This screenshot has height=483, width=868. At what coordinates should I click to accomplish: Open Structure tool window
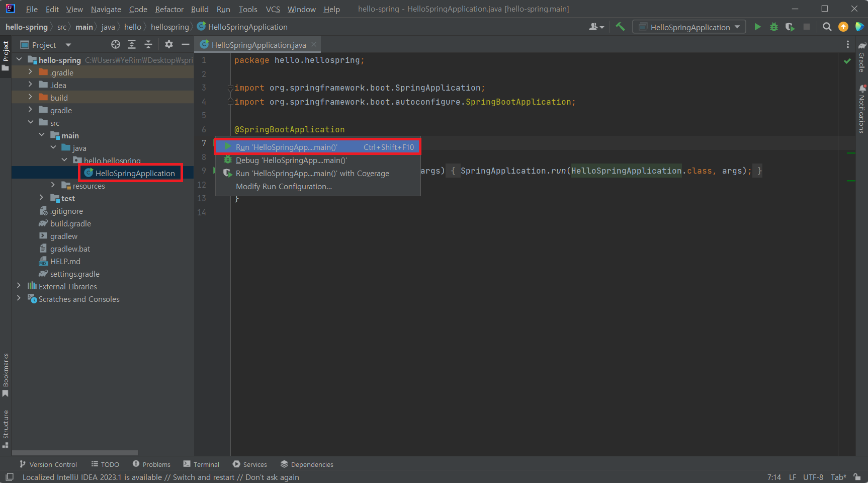click(6, 429)
